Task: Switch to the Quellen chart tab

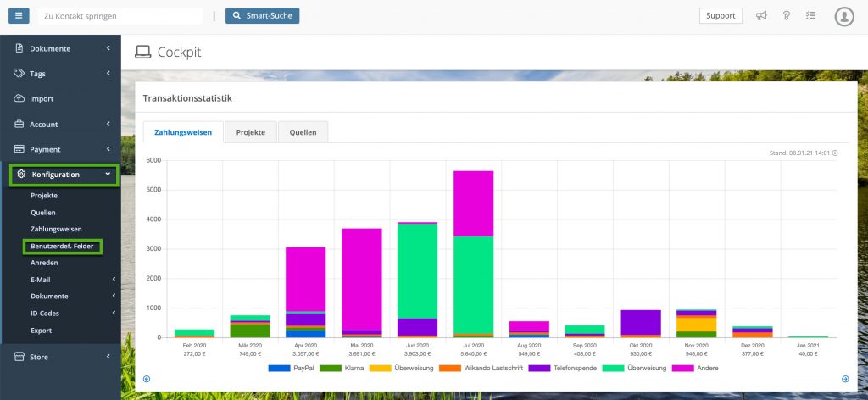Action: tap(303, 133)
